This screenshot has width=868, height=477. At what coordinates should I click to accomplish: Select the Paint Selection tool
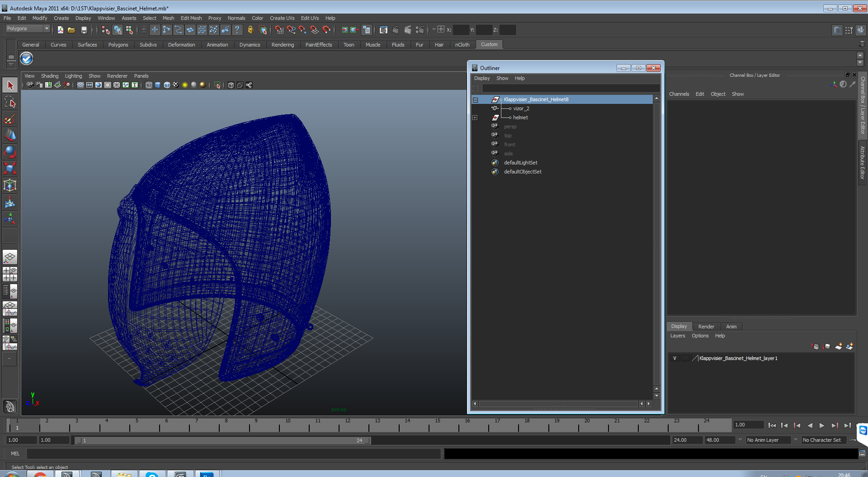click(10, 119)
